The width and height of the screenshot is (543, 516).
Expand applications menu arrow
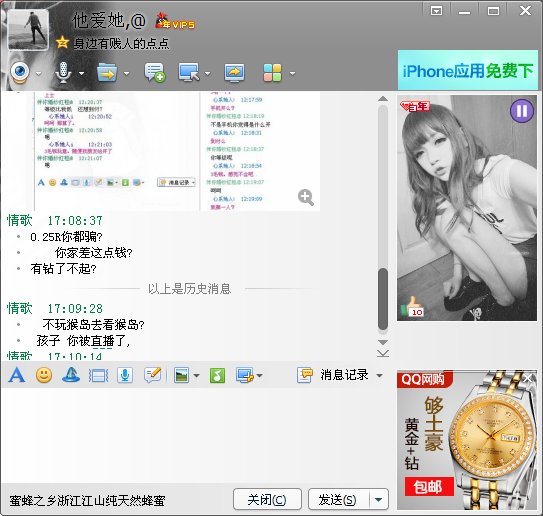(293, 73)
